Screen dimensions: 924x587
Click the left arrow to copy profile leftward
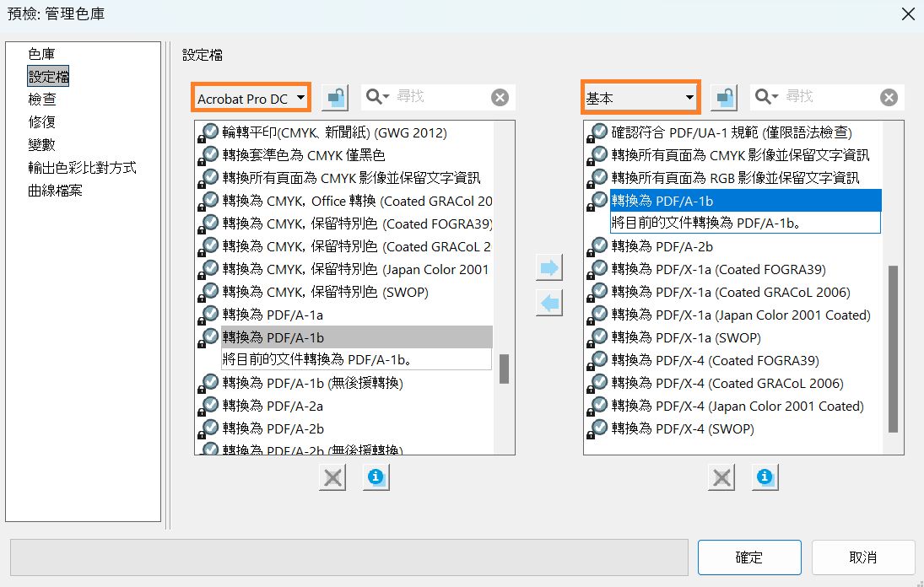[549, 303]
